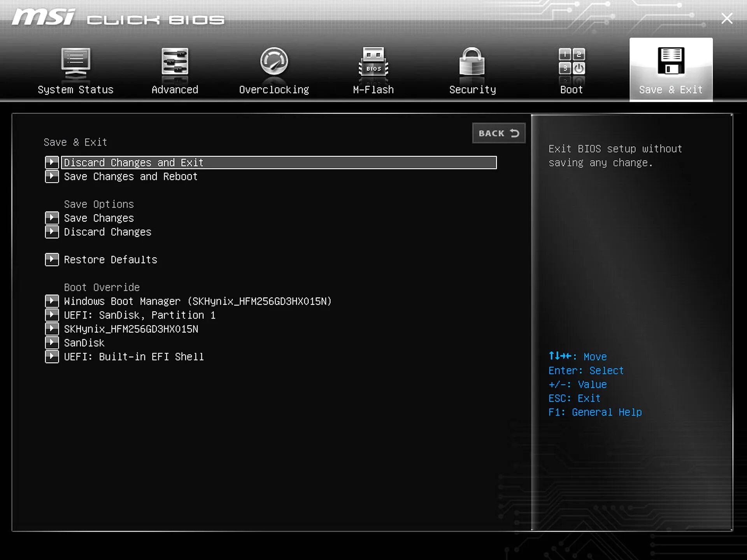
Task: Select SKHynix_HFM256GD3HX015N boot override
Action: click(131, 329)
